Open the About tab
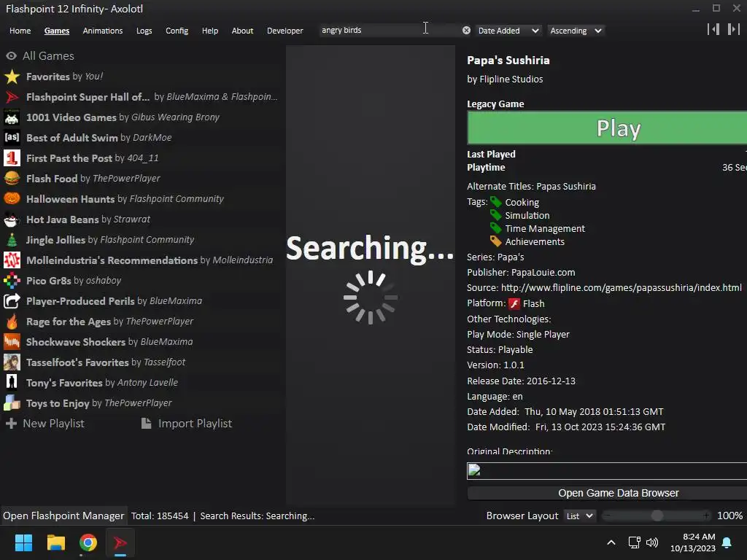Screen dimensions: 747x560 tap(242, 31)
